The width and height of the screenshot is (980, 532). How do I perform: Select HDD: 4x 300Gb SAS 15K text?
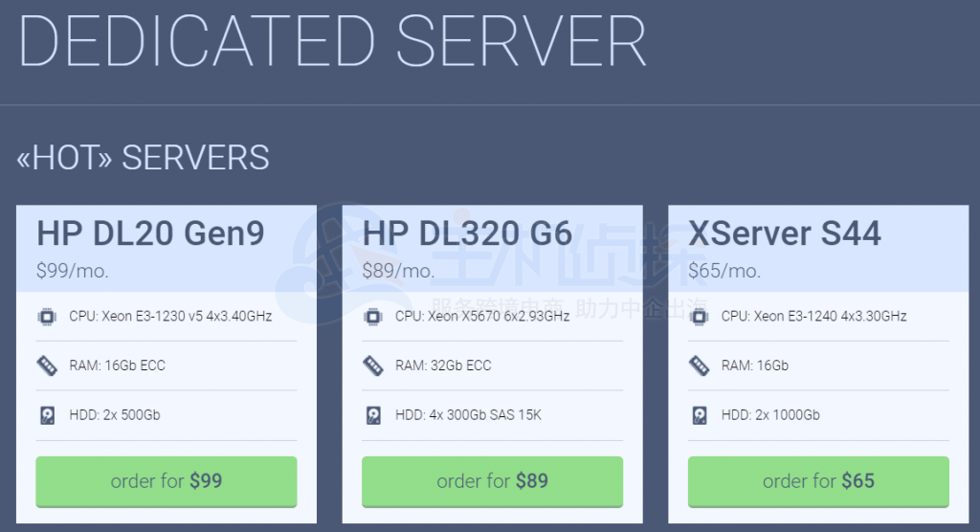pyautogui.click(x=469, y=415)
